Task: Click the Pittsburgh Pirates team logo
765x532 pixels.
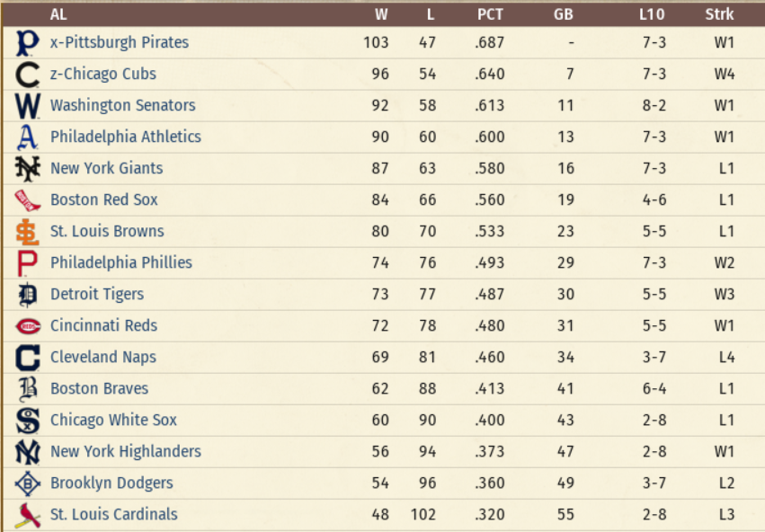Action: [28, 42]
